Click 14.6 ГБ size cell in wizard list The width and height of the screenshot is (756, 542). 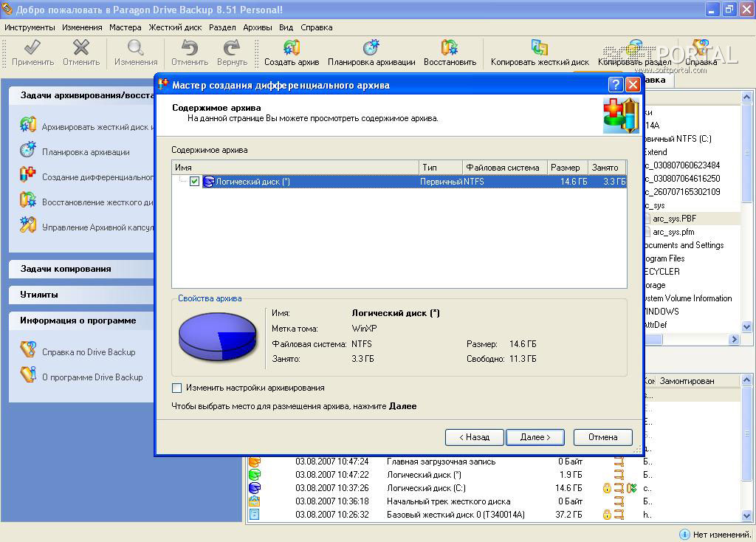coord(574,182)
